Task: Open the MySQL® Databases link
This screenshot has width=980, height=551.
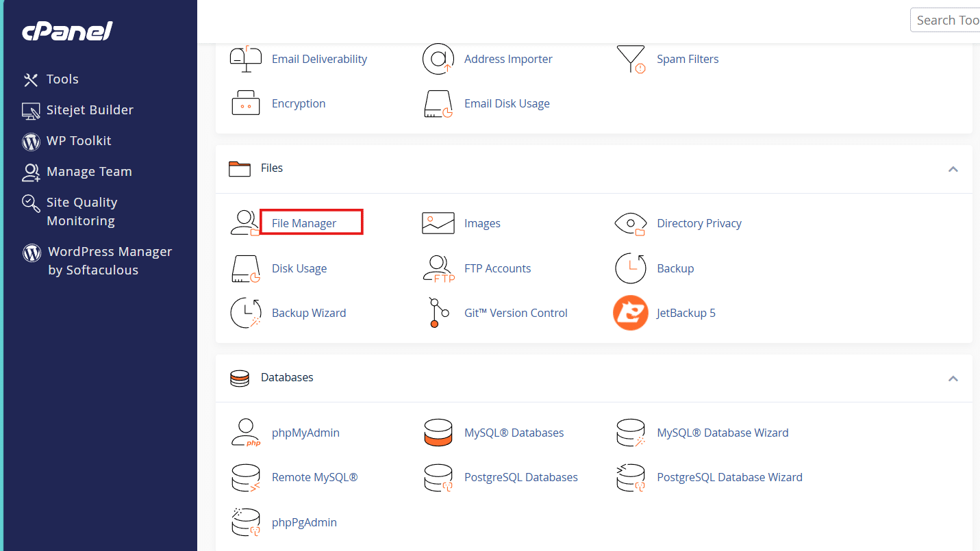Action: (x=514, y=433)
